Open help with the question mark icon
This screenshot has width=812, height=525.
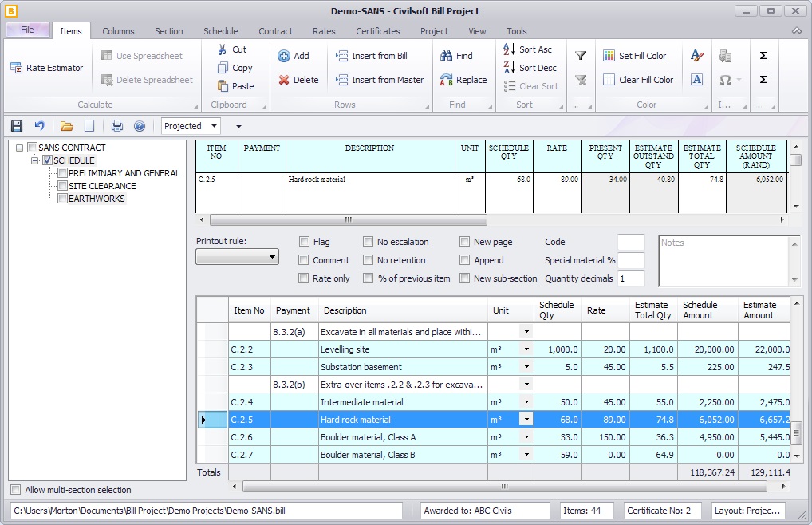tap(140, 126)
